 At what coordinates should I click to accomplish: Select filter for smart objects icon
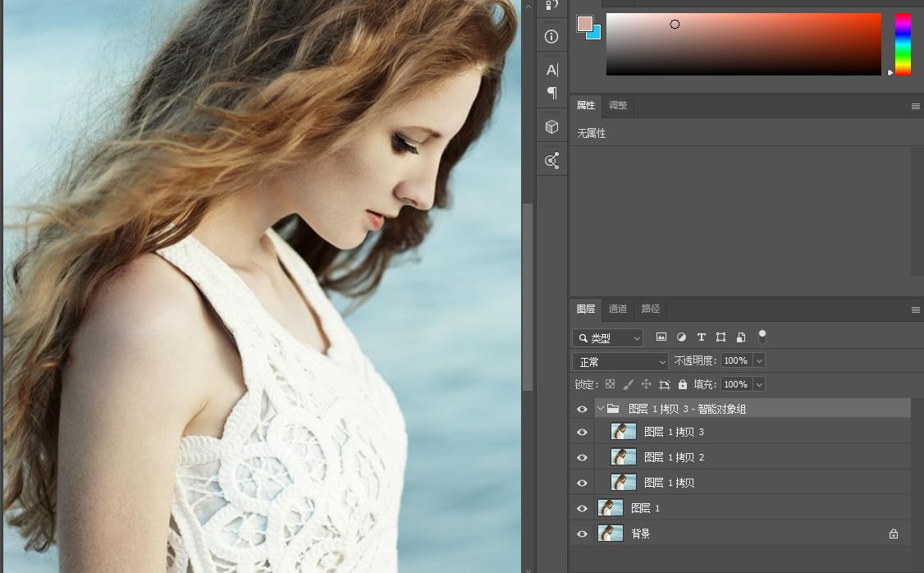pyautogui.click(x=740, y=337)
